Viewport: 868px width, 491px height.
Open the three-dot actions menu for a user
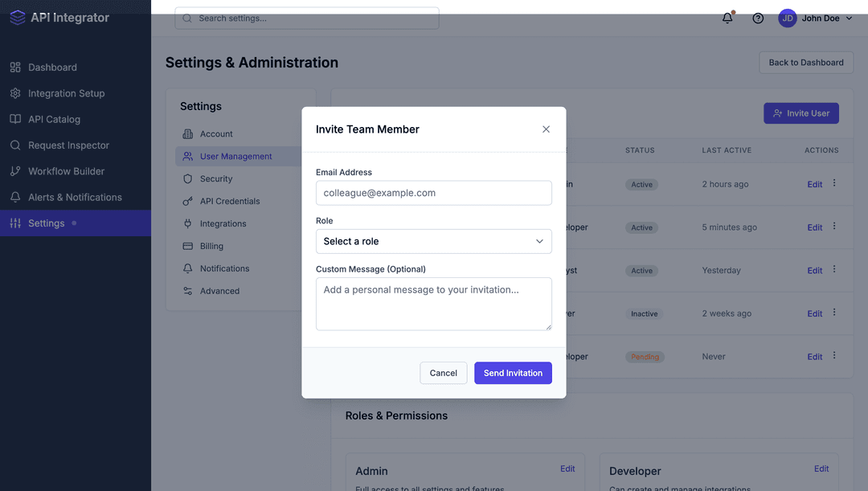pyautogui.click(x=833, y=184)
